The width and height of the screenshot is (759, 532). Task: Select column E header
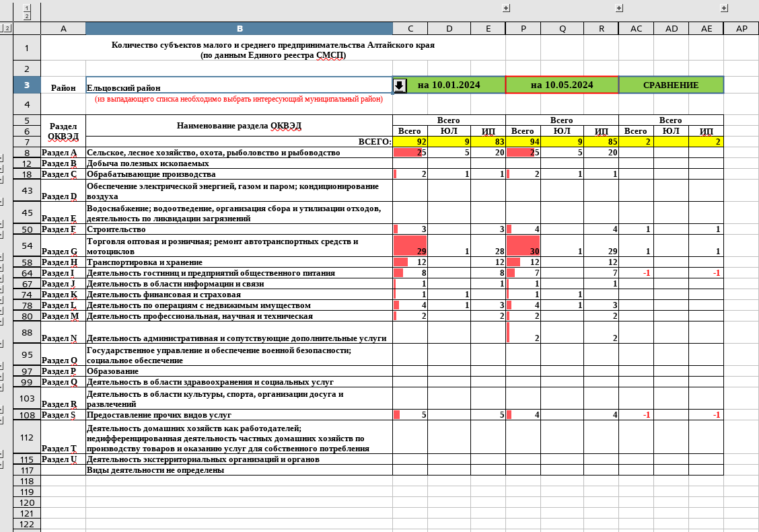(x=488, y=28)
